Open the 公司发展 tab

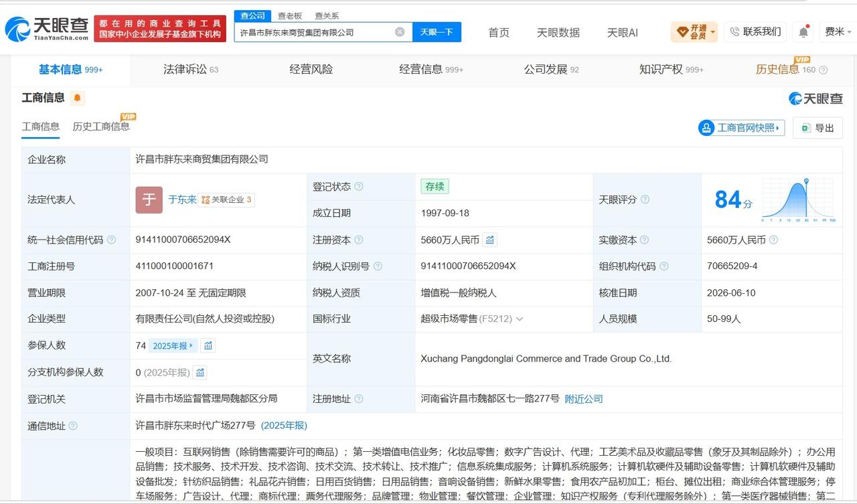click(551, 70)
